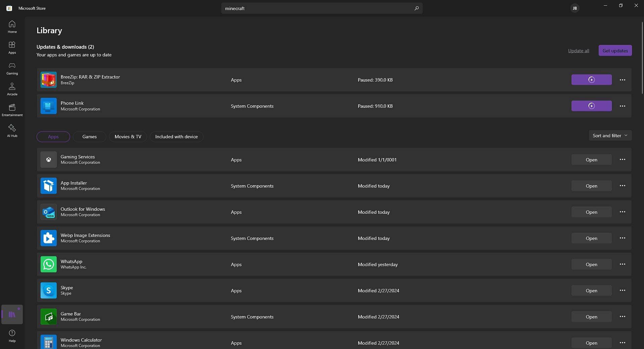The height and width of the screenshot is (349, 644).
Task: Open more options for BreeZip
Action: pyautogui.click(x=623, y=80)
